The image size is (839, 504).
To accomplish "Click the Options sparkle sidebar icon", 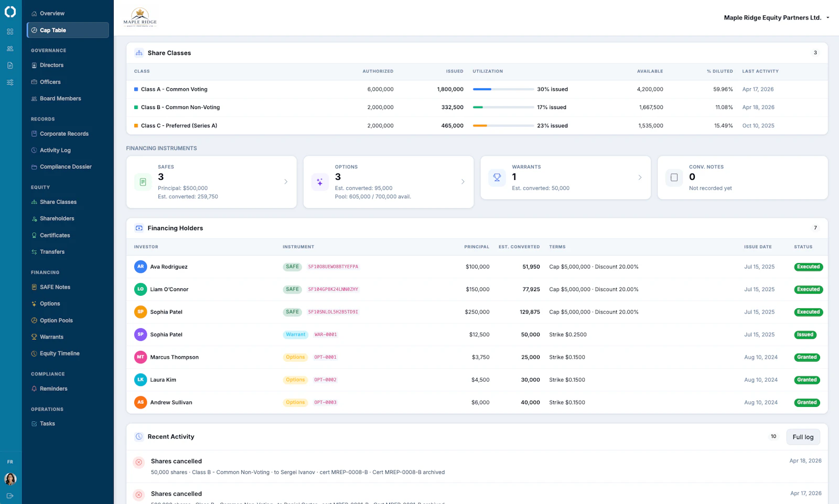I will (34, 304).
